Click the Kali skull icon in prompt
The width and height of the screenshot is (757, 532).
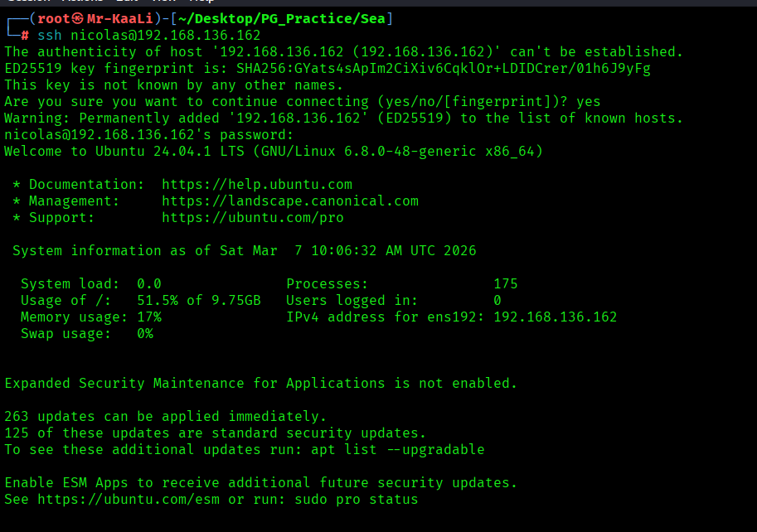coord(78,18)
